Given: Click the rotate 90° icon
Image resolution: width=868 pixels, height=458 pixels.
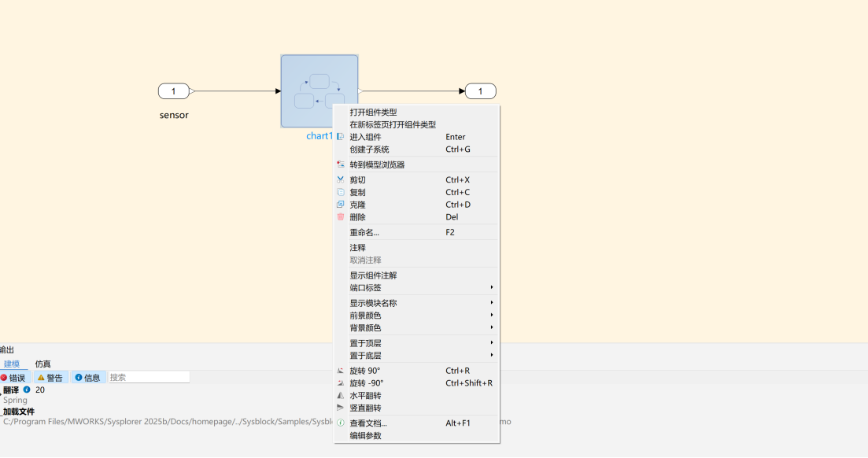Looking at the screenshot, I should pyautogui.click(x=341, y=371).
